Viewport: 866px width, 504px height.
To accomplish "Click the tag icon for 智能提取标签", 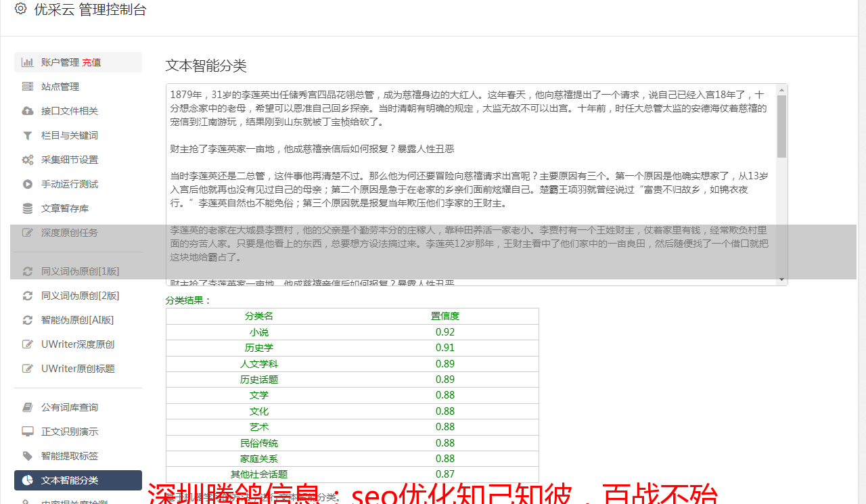I will pos(28,456).
